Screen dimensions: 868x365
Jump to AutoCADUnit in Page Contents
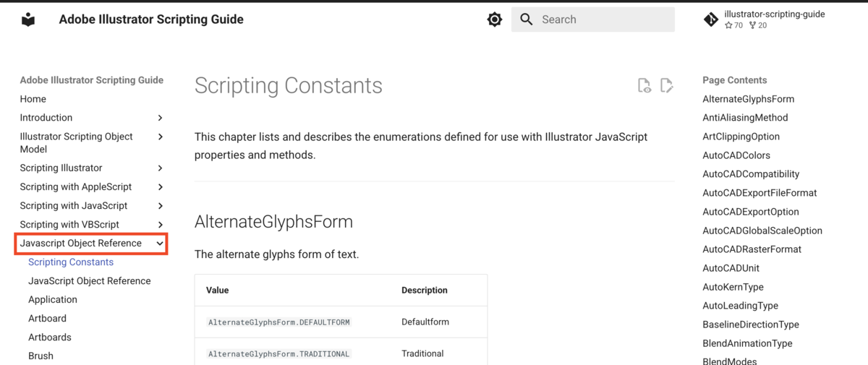(x=731, y=268)
